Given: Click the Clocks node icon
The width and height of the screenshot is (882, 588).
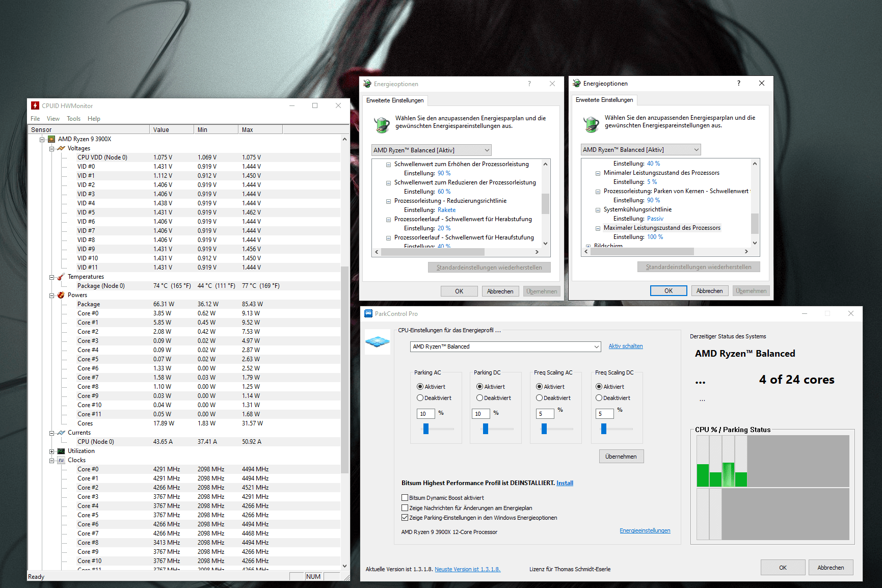Looking at the screenshot, I should coord(61,460).
